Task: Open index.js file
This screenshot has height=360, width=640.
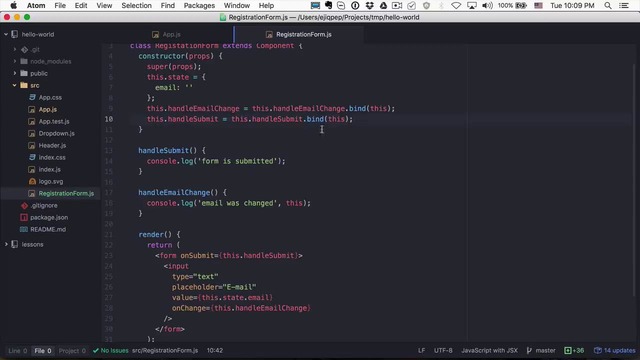Action: click(x=49, y=169)
